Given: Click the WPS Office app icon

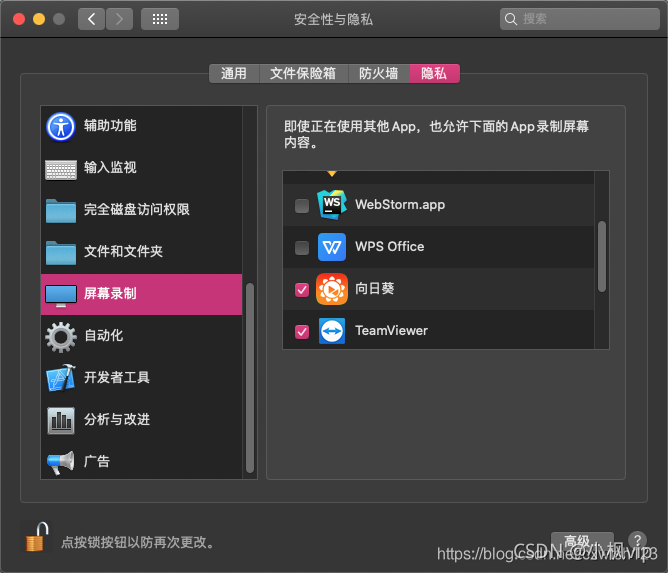Looking at the screenshot, I should [332, 247].
